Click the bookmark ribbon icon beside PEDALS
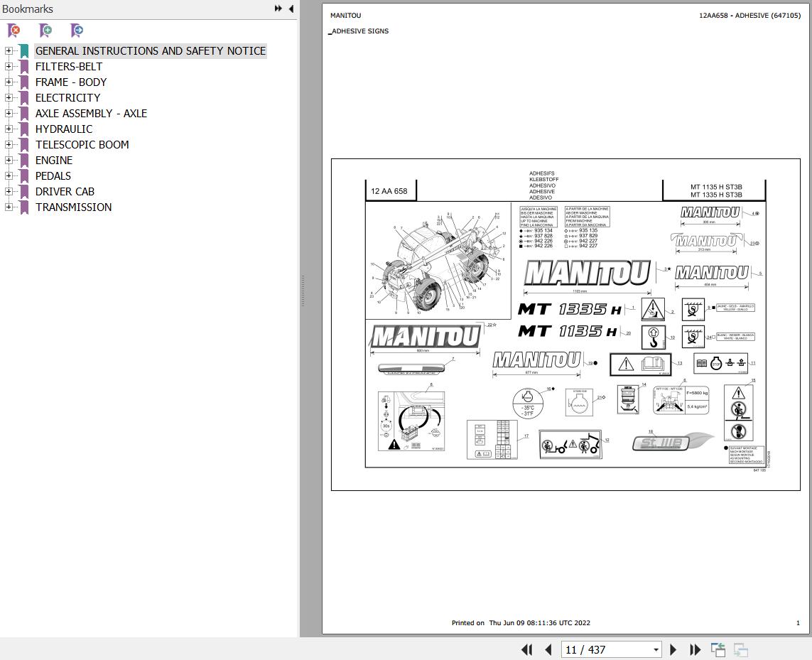The image size is (812, 660). 24,176
